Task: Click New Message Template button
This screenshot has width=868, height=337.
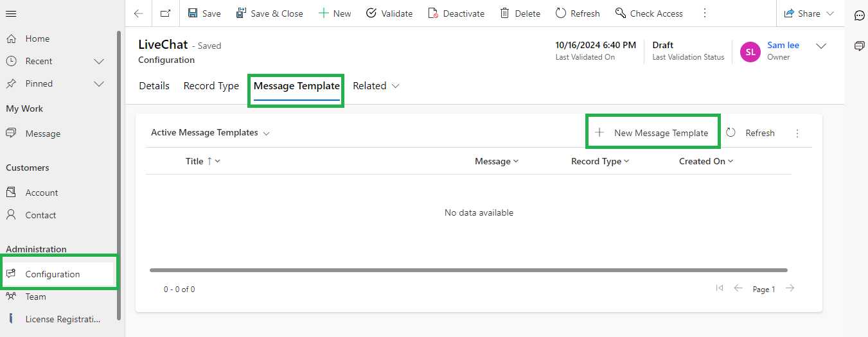Action: [653, 133]
